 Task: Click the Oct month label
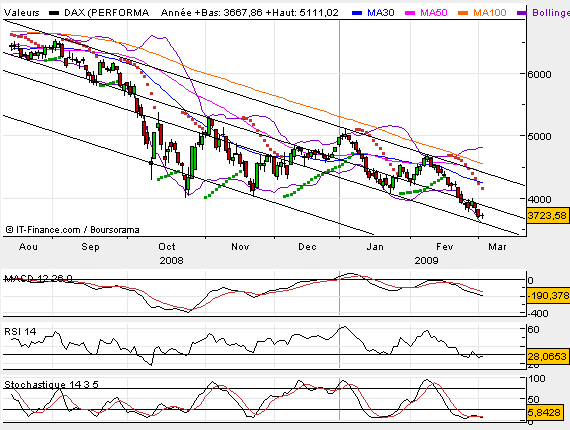click(x=167, y=247)
